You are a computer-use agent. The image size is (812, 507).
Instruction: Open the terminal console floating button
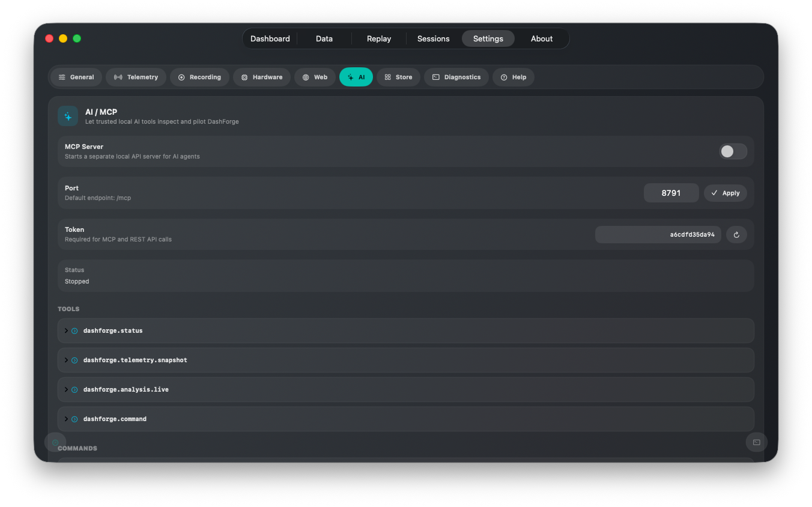[757, 442]
